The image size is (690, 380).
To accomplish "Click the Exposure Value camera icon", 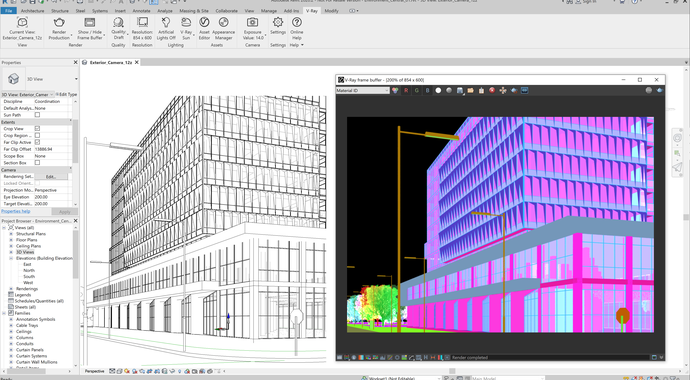I will tap(253, 22).
